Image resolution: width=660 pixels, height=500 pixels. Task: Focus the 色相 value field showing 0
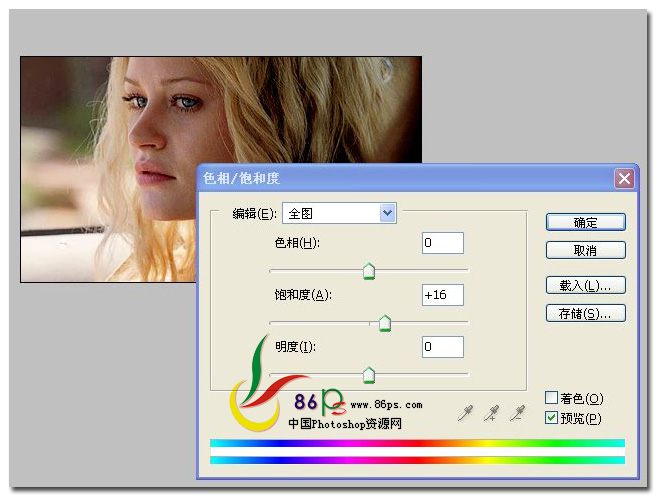442,243
